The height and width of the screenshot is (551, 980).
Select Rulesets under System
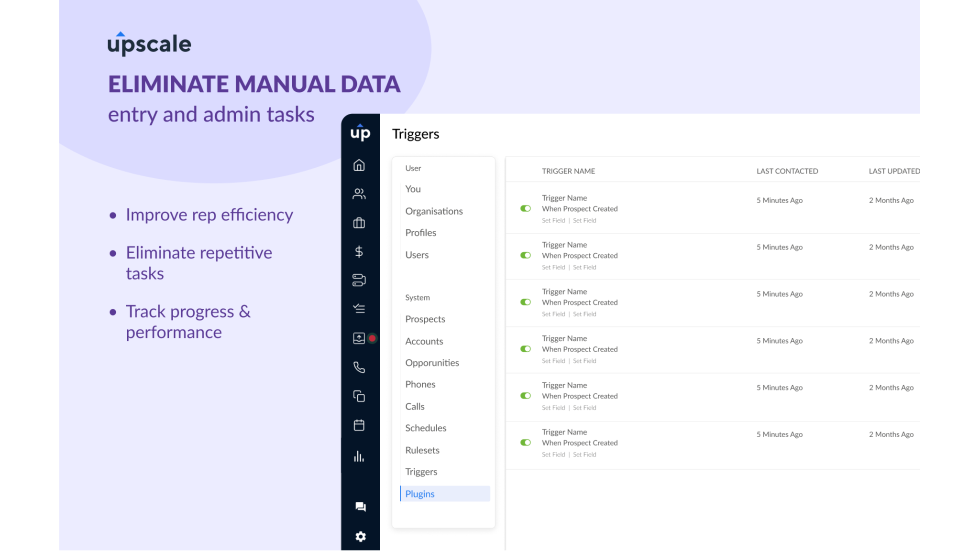[x=422, y=450]
